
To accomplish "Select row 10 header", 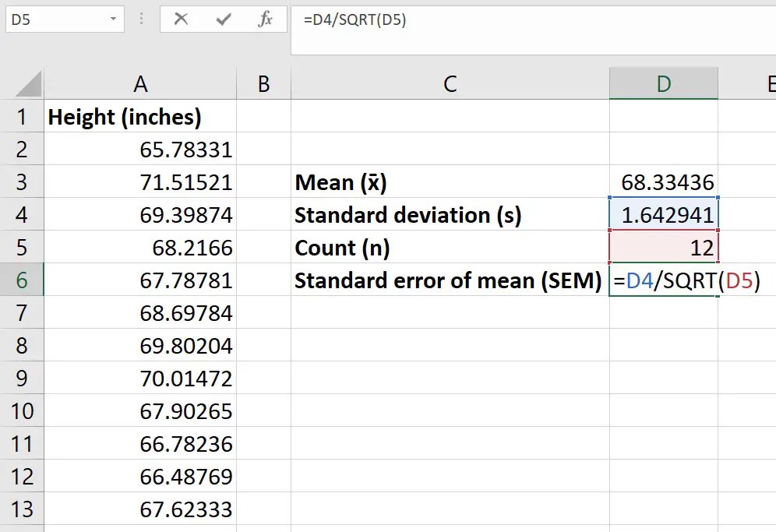I will 22,410.
